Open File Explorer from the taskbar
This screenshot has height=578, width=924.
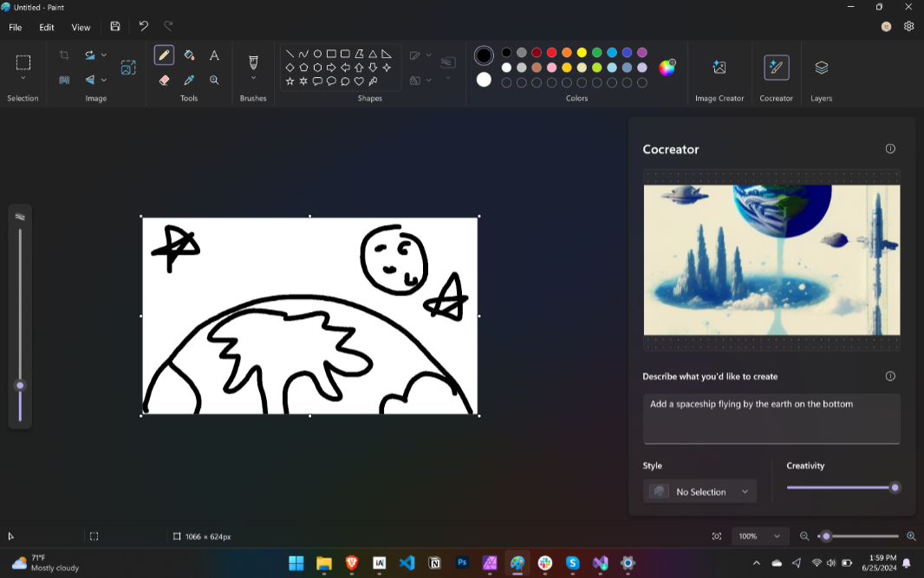pos(324,563)
